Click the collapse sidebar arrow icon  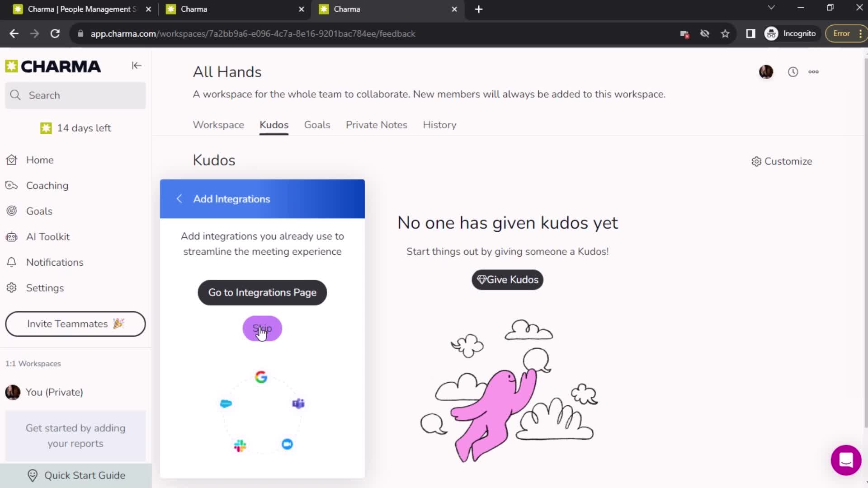136,66
